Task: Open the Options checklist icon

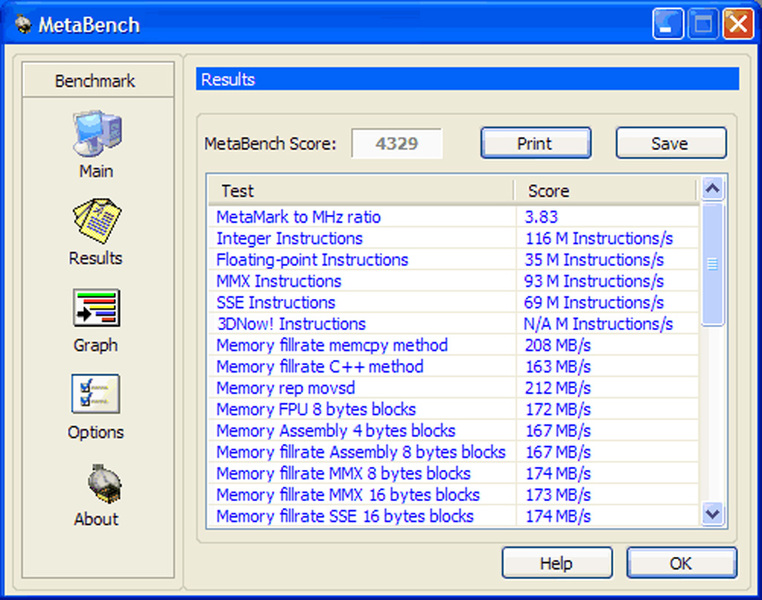Action: pos(96,394)
